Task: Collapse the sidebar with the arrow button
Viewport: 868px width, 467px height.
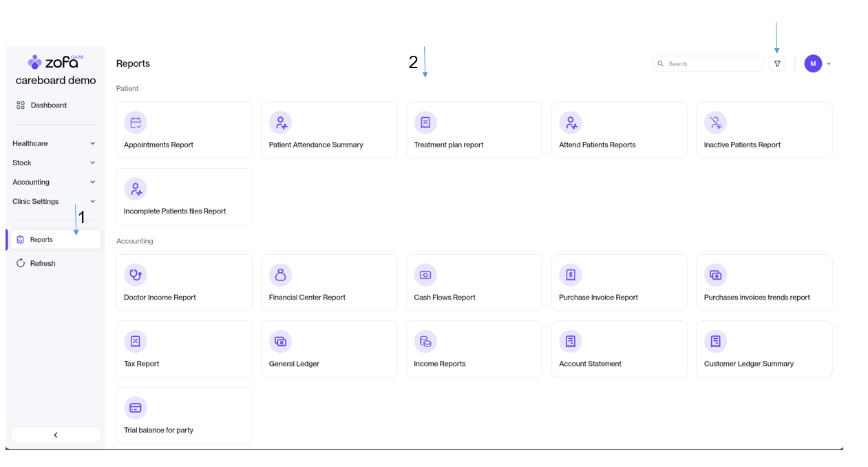Action: click(56, 435)
